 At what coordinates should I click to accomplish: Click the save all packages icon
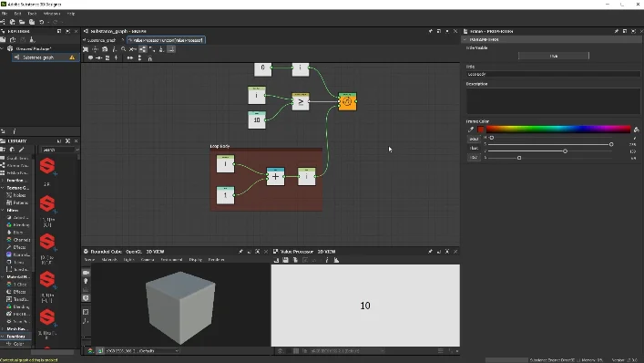click(32, 22)
